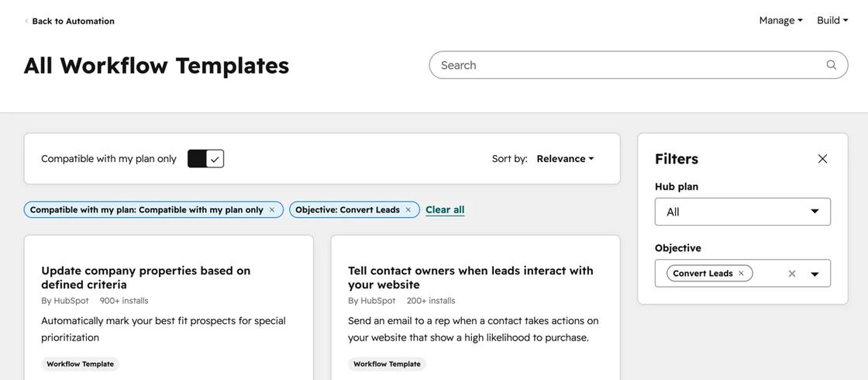Viewport: 868px width, 380px height.
Task: Click the '900+ installs' text
Action: [x=124, y=301]
